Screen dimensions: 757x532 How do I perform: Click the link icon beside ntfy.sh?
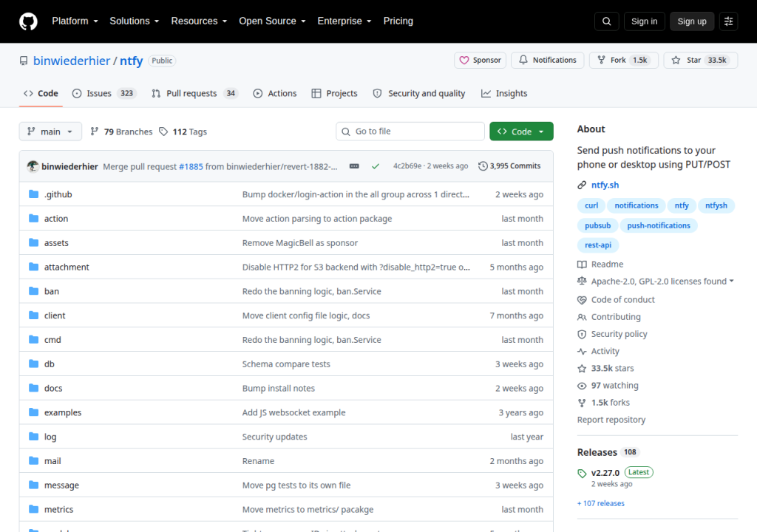582,185
